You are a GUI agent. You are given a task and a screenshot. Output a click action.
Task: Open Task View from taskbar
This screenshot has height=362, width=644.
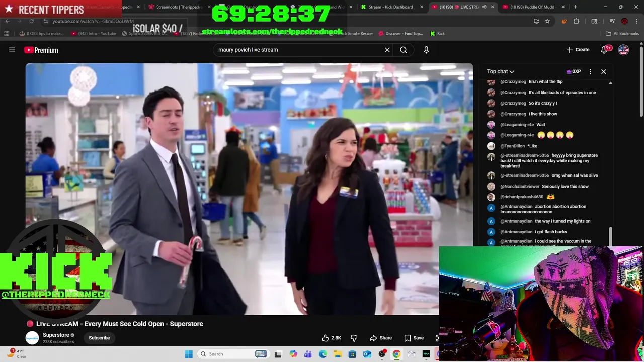(x=278, y=354)
